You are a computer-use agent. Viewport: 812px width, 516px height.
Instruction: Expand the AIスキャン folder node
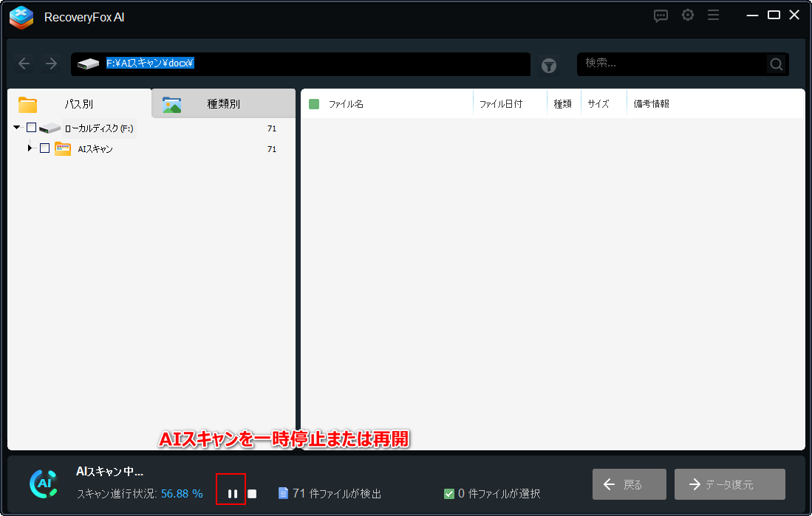30,148
